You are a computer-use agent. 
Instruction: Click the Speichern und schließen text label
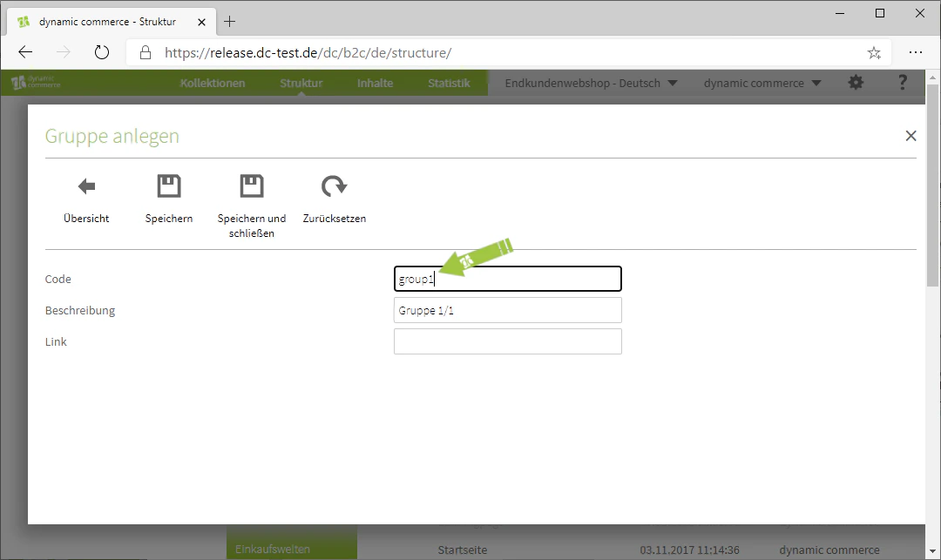pyautogui.click(x=252, y=226)
